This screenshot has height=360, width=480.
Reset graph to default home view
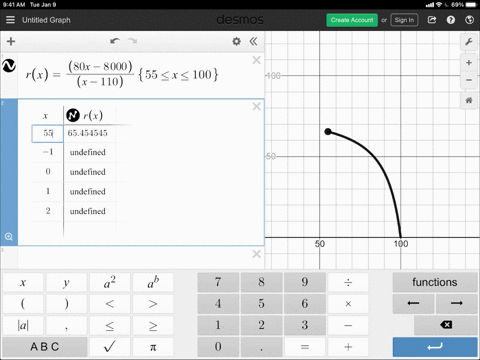point(469,100)
